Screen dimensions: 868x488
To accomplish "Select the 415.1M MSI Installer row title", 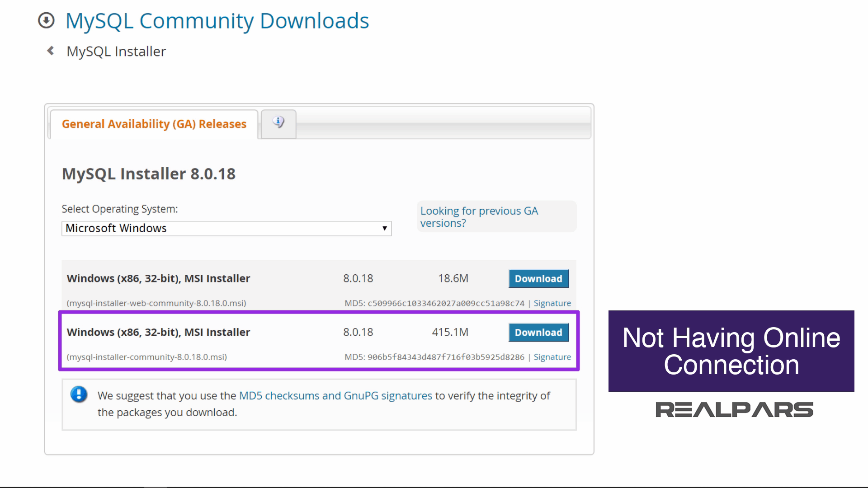I will click(x=158, y=332).
